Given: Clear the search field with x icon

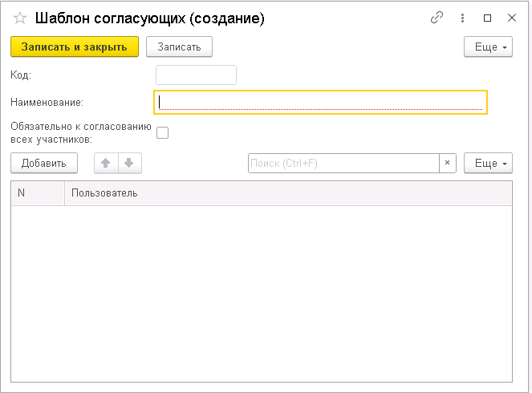Looking at the screenshot, I should [448, 163].
